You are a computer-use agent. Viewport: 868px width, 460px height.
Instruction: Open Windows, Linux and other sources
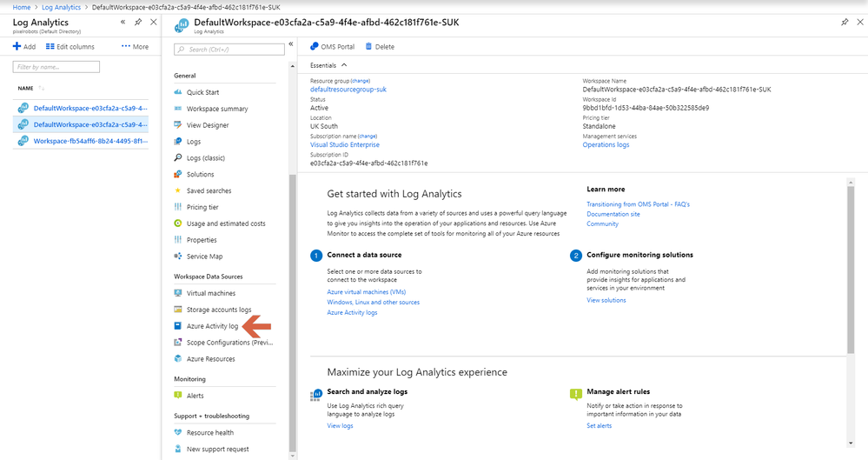(x=373, y=302)
